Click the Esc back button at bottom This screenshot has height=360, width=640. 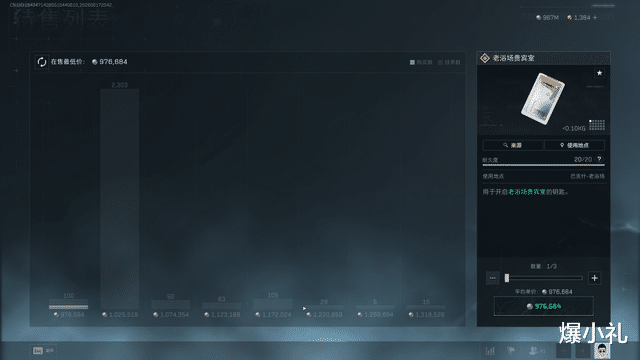click(x=43, y=351)
